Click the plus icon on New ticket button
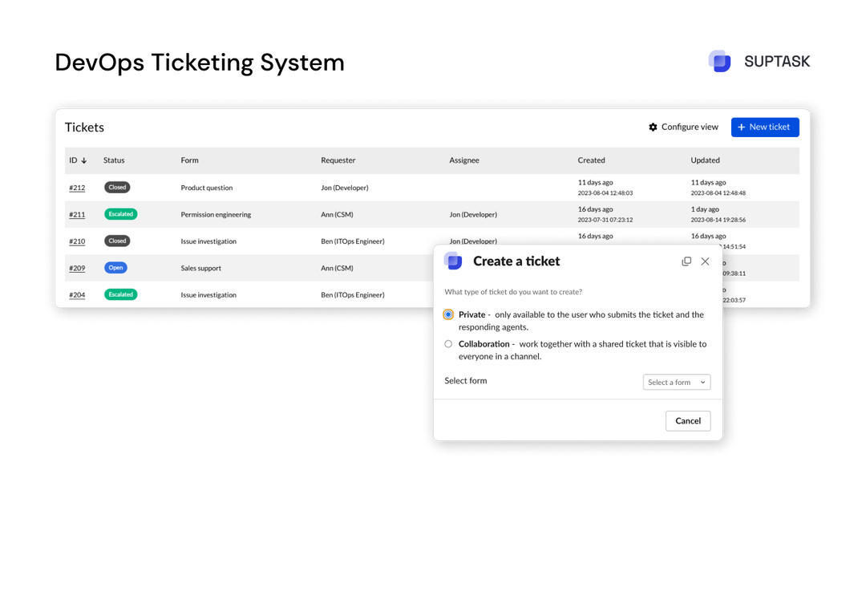Image resolution: width=866 pixels, height=616 pixels. pos(739,127)
